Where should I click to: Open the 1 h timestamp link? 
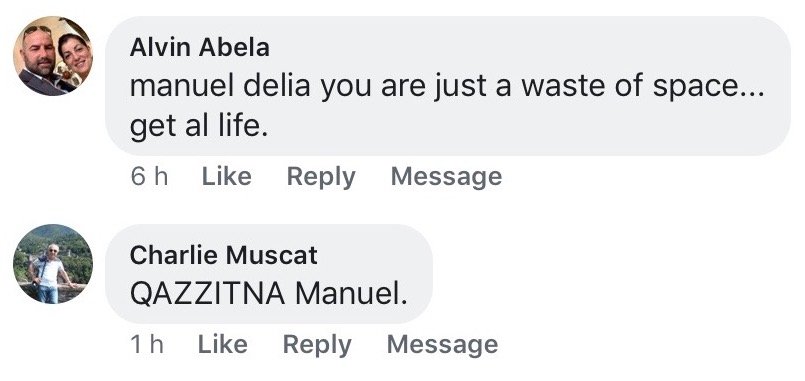click(x=147, y=344)
